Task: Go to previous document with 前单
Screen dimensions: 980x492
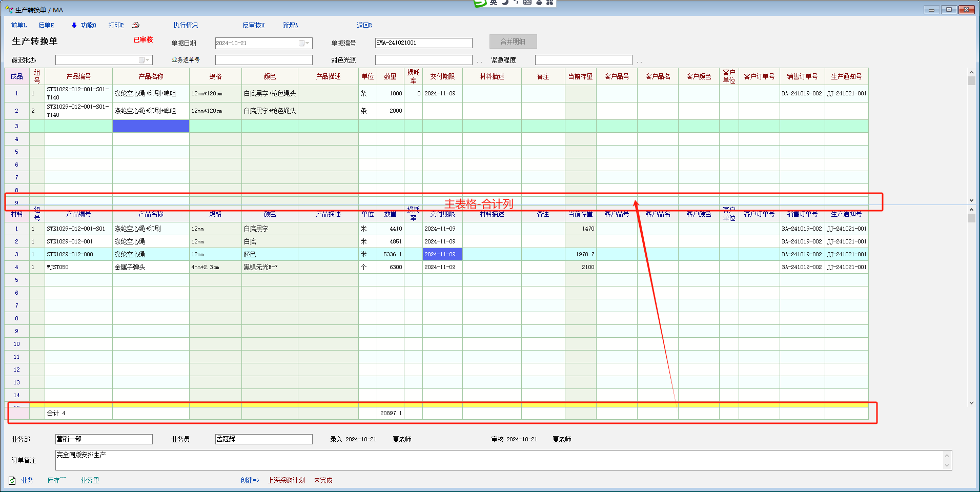Action: 18,25
